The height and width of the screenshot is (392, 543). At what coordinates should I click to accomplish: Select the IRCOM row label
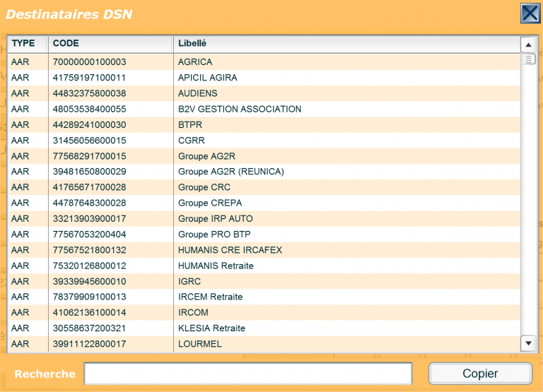[x=193, y=312]
